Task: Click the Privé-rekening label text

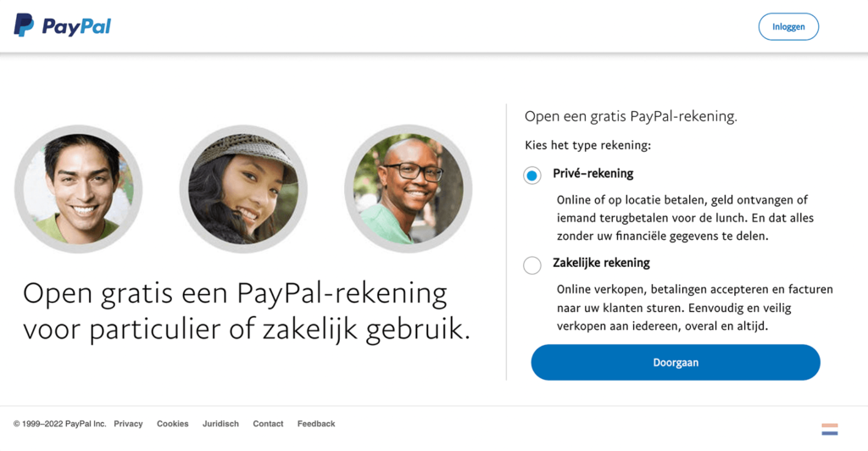Action: [x=593, y=174]
